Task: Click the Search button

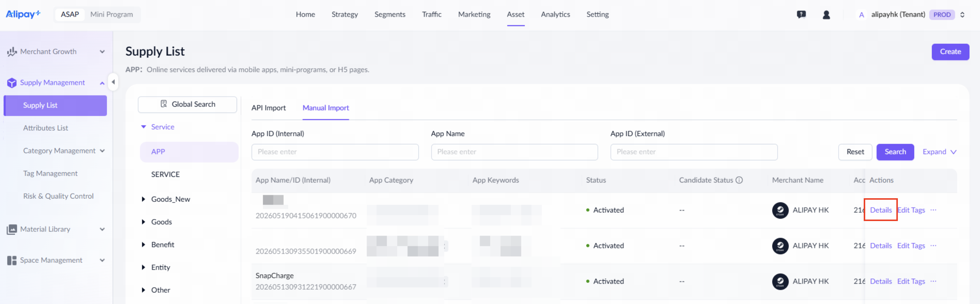Action: coord(895,152)
